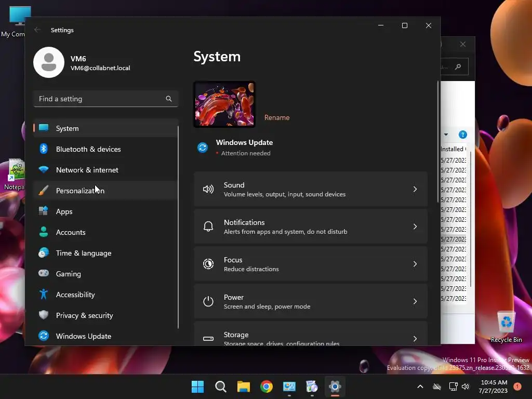Click the Focus timer icon

click(x=208, y=263)
